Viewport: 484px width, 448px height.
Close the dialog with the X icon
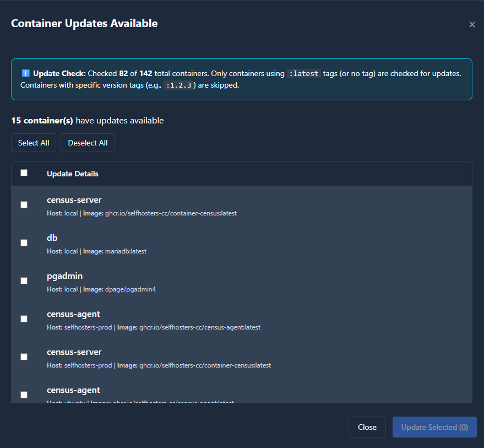pyautogui.click(x=472, y=24)
